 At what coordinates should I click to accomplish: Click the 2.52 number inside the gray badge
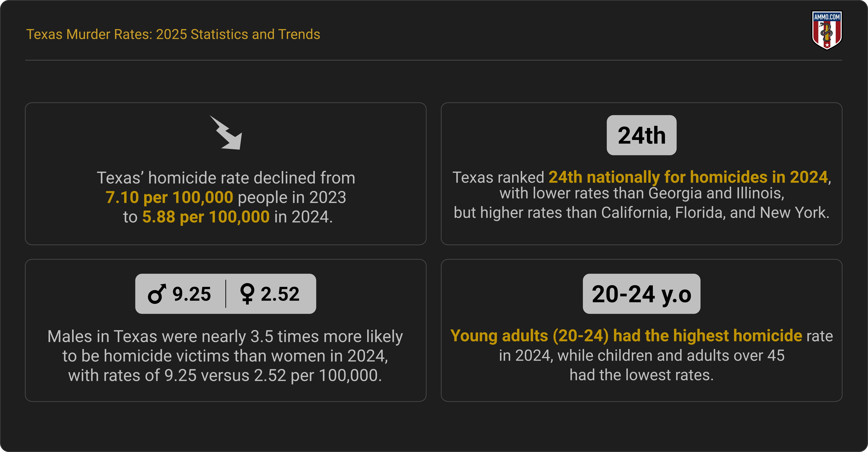pos(280,294)
